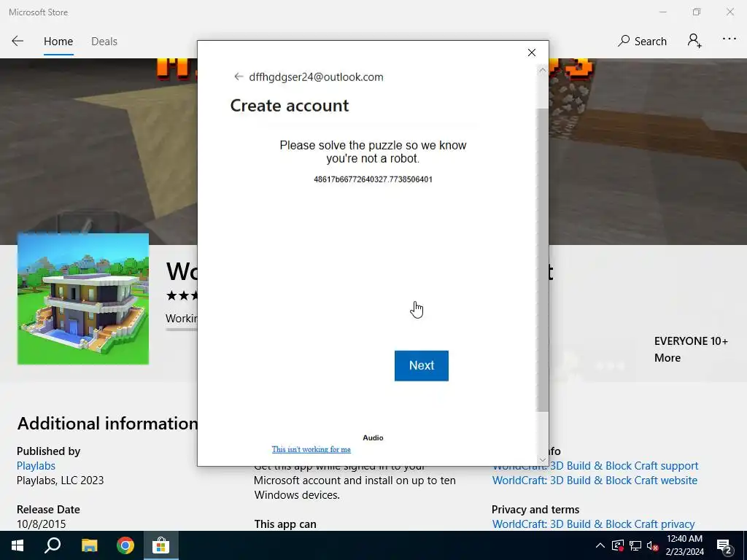This screenshot has height=560, width=747.
Task: Click the Create account heading
Action: coord(289,105)
